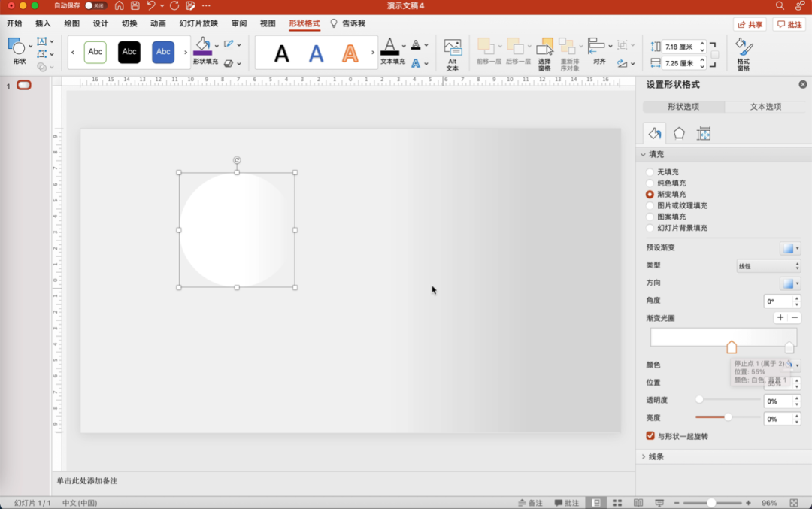
Task: Select slide 1 thumbnail
Action: coord(24,85)
